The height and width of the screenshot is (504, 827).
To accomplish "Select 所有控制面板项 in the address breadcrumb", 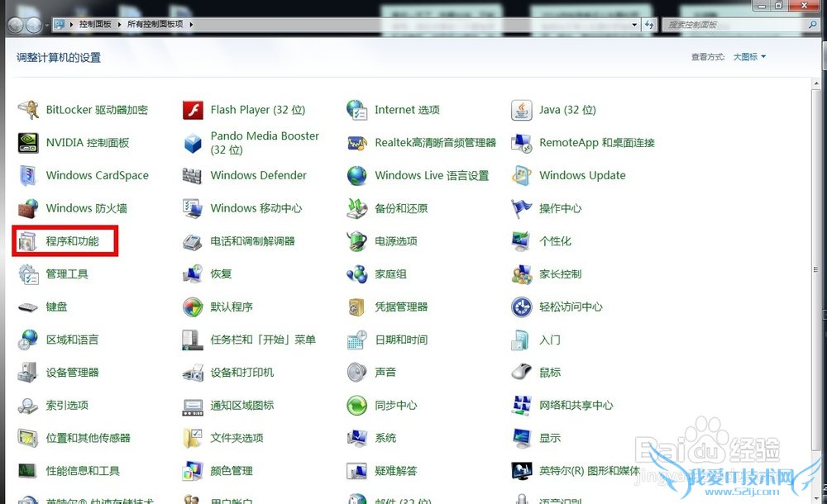I will pos(156,25).
